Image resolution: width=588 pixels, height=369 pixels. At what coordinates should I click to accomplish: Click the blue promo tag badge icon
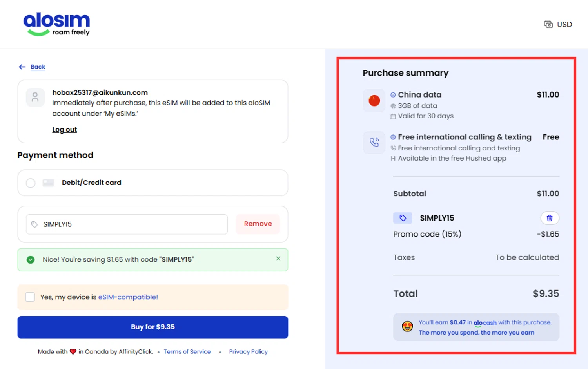click(x=403, y=218)
